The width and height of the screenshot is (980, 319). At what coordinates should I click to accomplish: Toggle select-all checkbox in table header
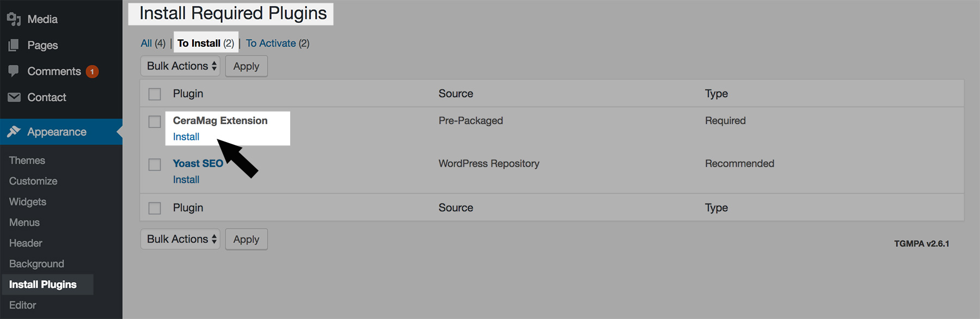point(155,94)
